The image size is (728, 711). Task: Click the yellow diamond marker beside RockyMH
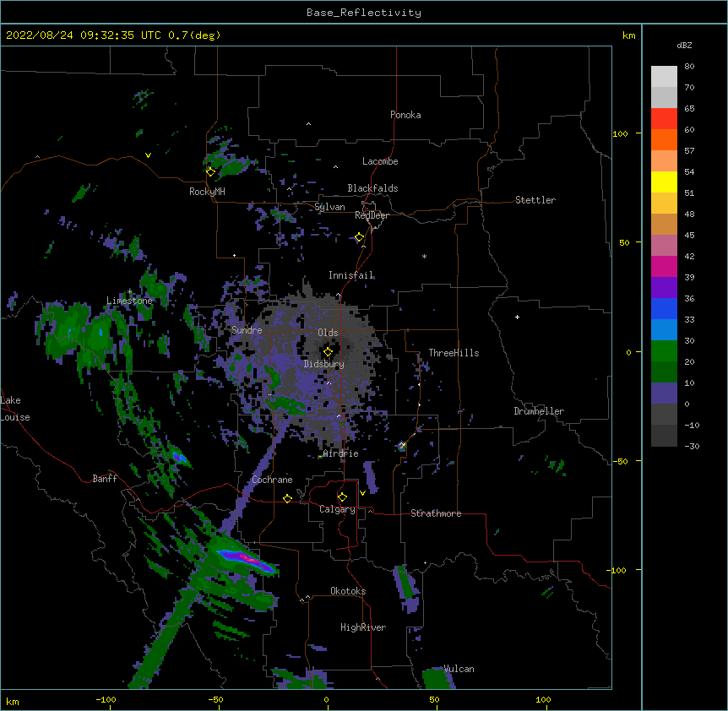tap(210, 172)
